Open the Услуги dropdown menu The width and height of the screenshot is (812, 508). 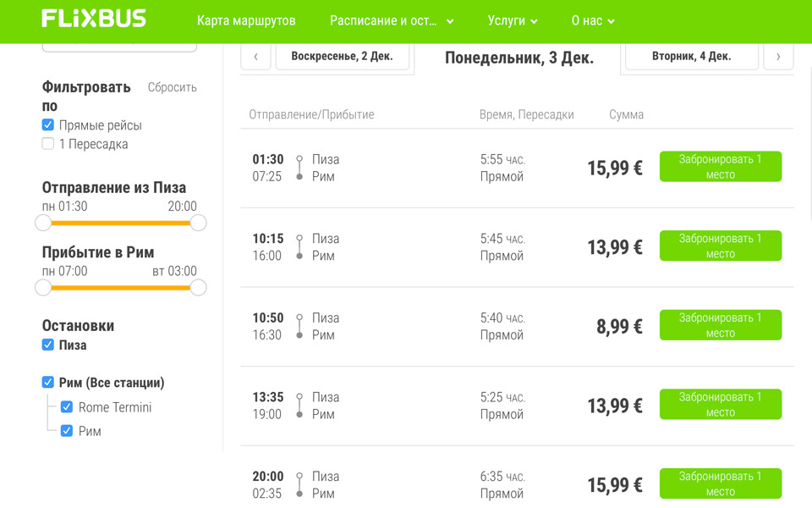513,20
